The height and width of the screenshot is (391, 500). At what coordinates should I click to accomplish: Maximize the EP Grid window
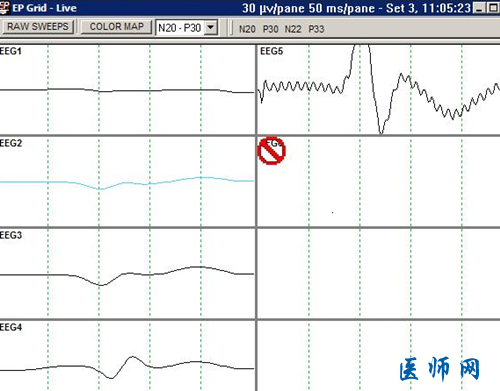point(493,8)
